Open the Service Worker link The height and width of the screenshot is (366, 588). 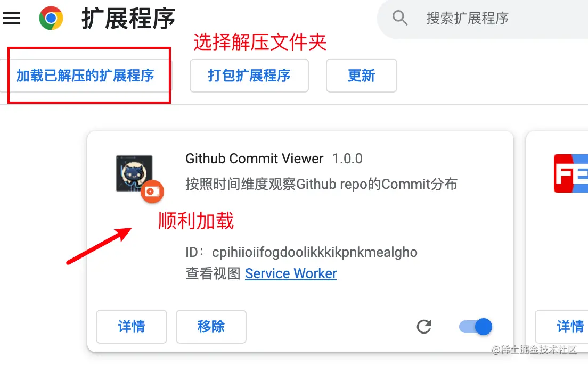coord(291,273)
